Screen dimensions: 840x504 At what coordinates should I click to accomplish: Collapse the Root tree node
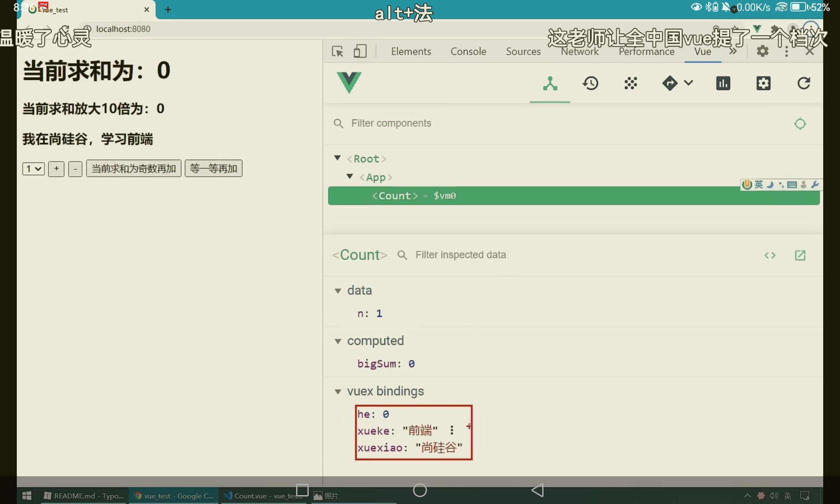(337, 158)
